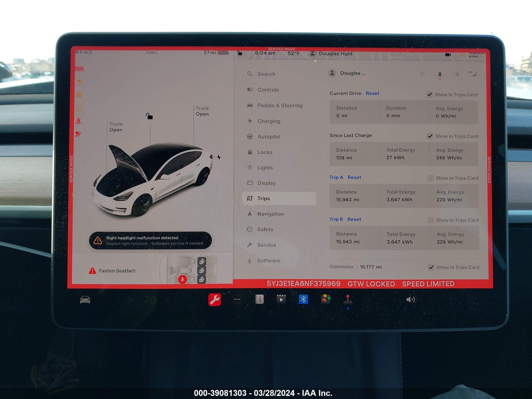532x399 pixels.
Task: Tap the Since Last Charge 109 mi value
Action: (x=344, y=158)
